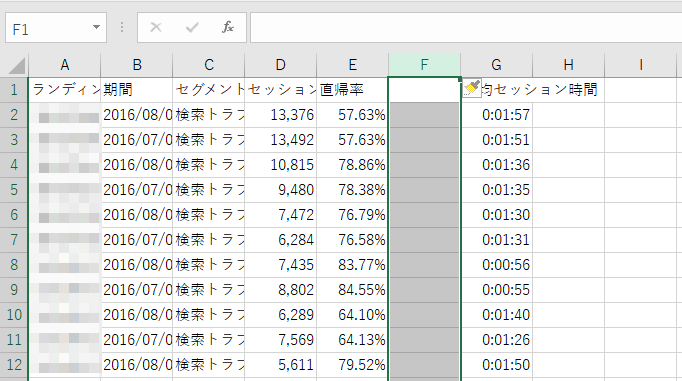The width and height of the screenshot is (682, 381).
Task: Click bounce rate cell 78.38%
Action: [x=353, y=190]
